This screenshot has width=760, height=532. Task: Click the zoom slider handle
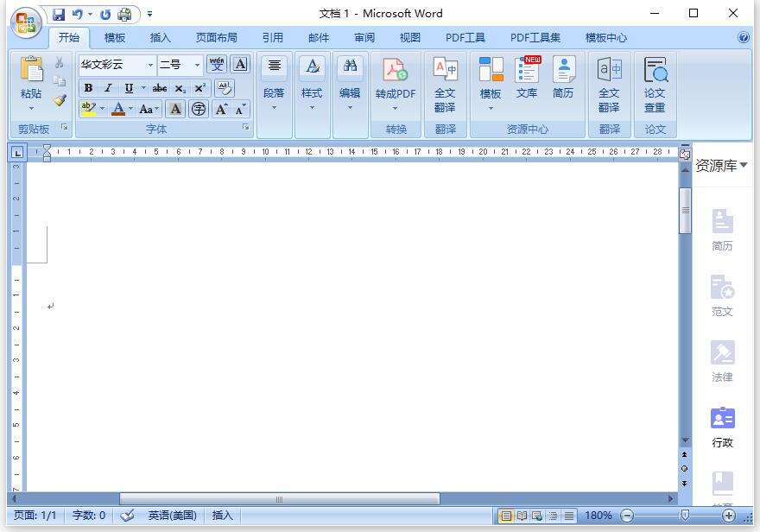[685, 516]
